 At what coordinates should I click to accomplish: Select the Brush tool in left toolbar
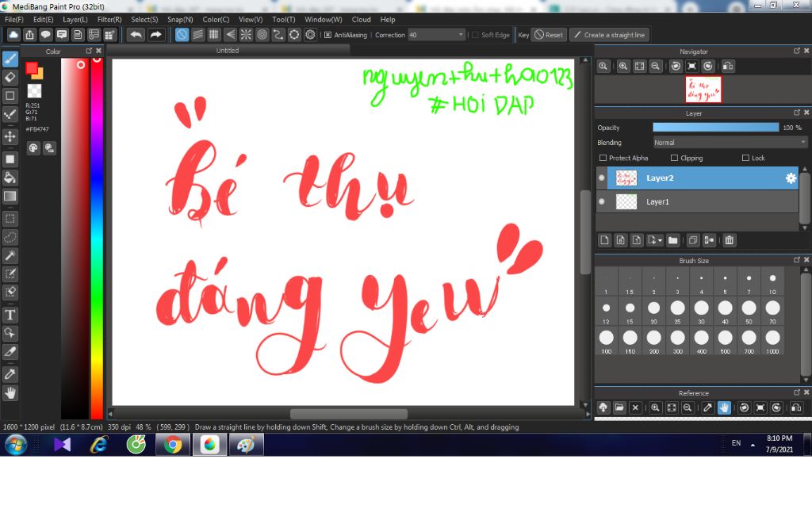[x=10, y=59]
